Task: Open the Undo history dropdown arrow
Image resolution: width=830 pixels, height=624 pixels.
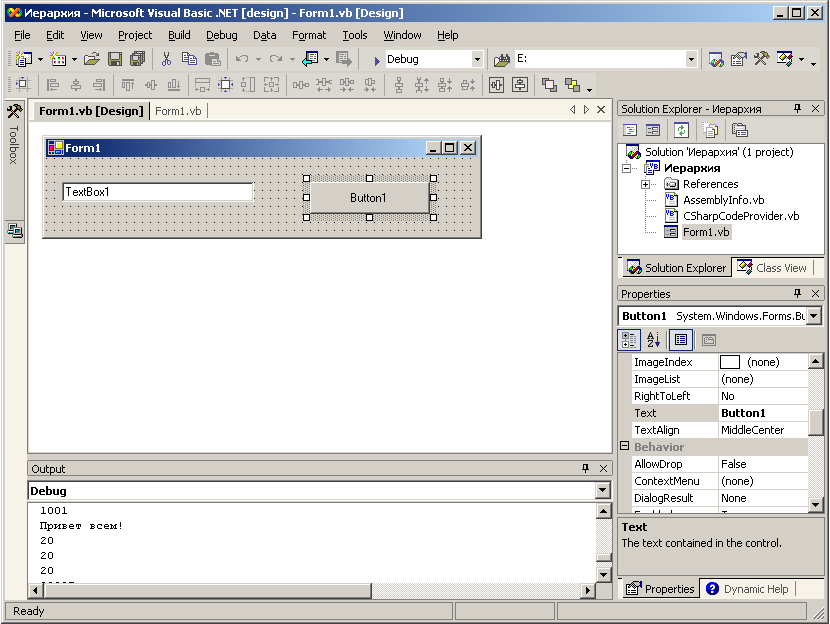Action: point(258,59)
